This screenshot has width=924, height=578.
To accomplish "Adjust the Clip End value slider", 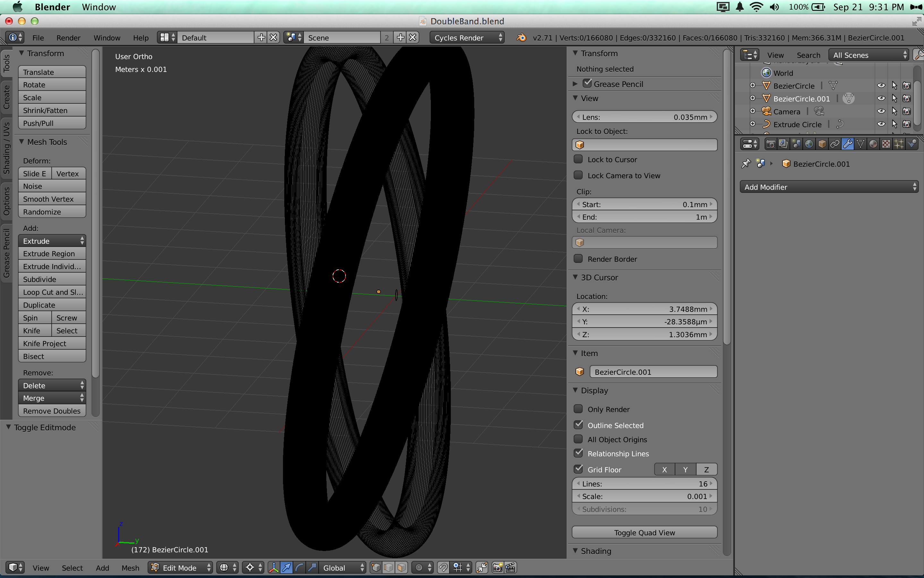I will 645,217.
